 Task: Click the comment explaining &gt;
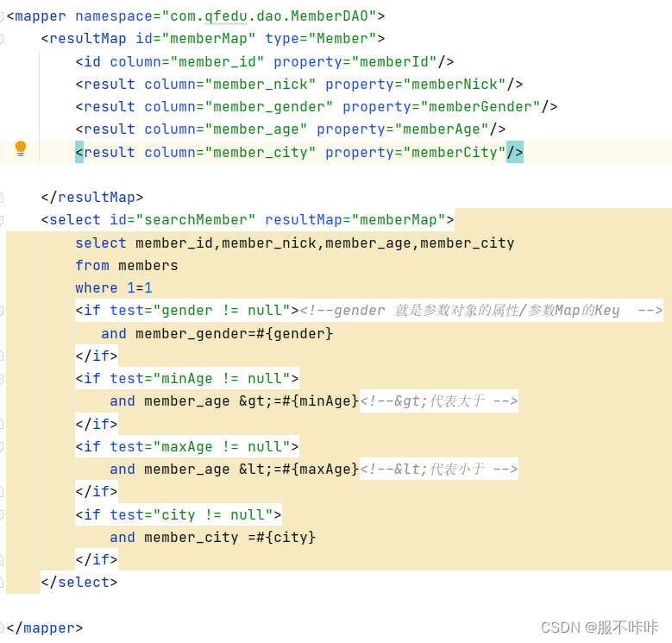439,401
